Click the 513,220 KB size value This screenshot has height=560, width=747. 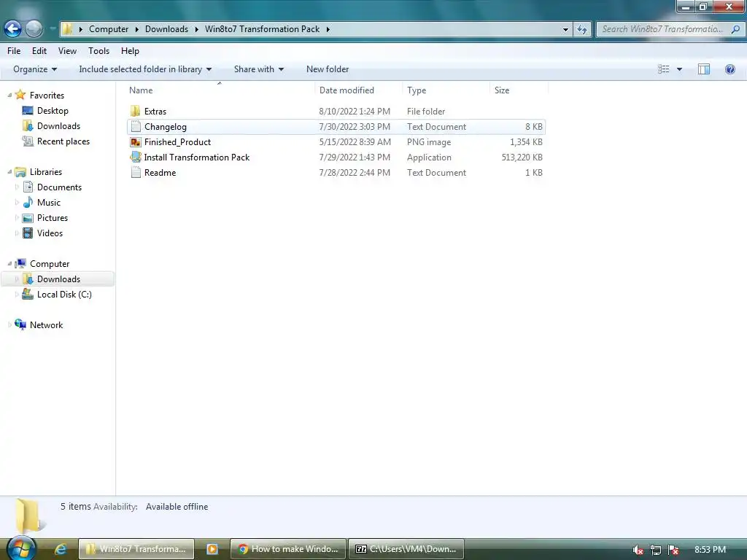point(522,157)
